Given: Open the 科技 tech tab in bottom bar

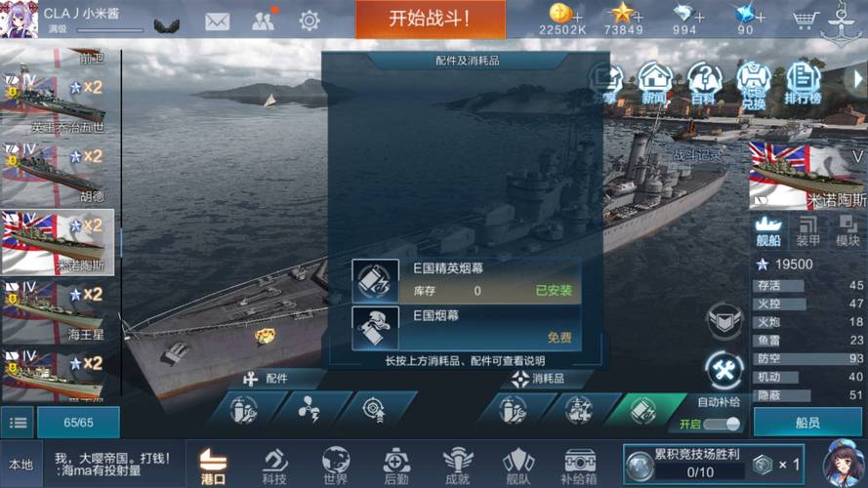Looking at the screenshot, I should point(274,466).
